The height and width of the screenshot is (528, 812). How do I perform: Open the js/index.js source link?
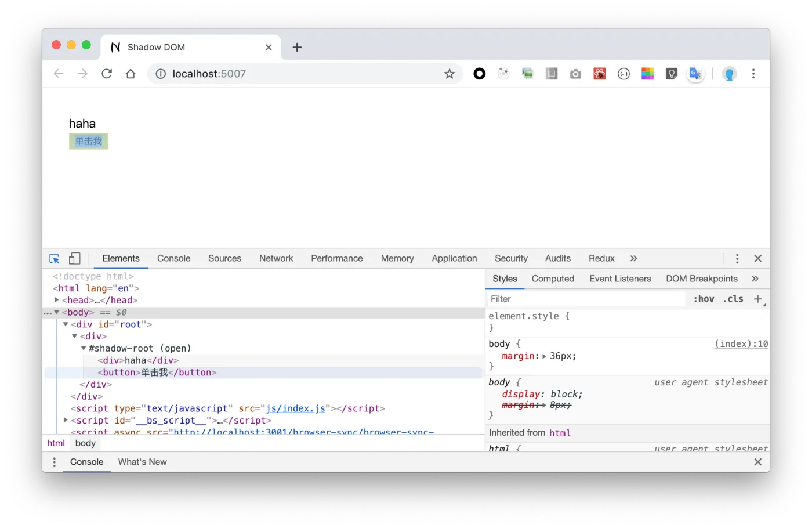[295, 408]
